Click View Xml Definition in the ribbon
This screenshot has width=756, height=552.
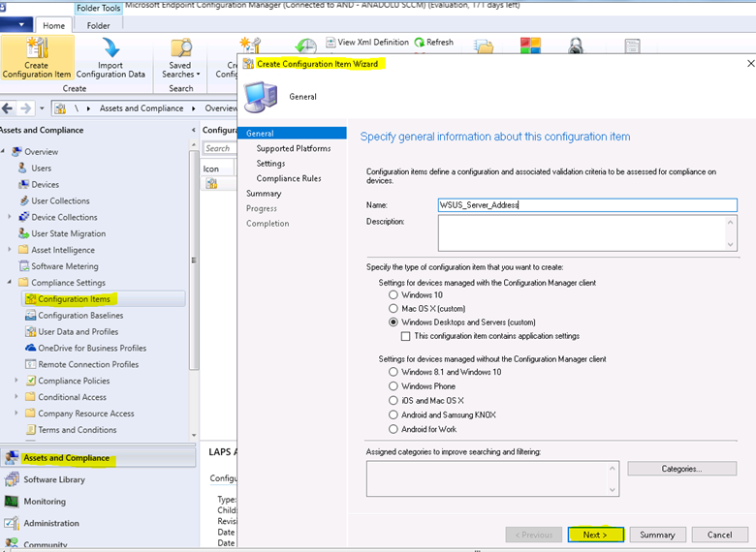tap(367, 43)
